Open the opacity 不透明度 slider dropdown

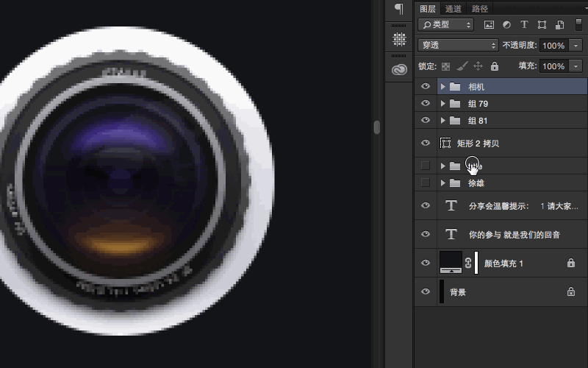point(576,46)
